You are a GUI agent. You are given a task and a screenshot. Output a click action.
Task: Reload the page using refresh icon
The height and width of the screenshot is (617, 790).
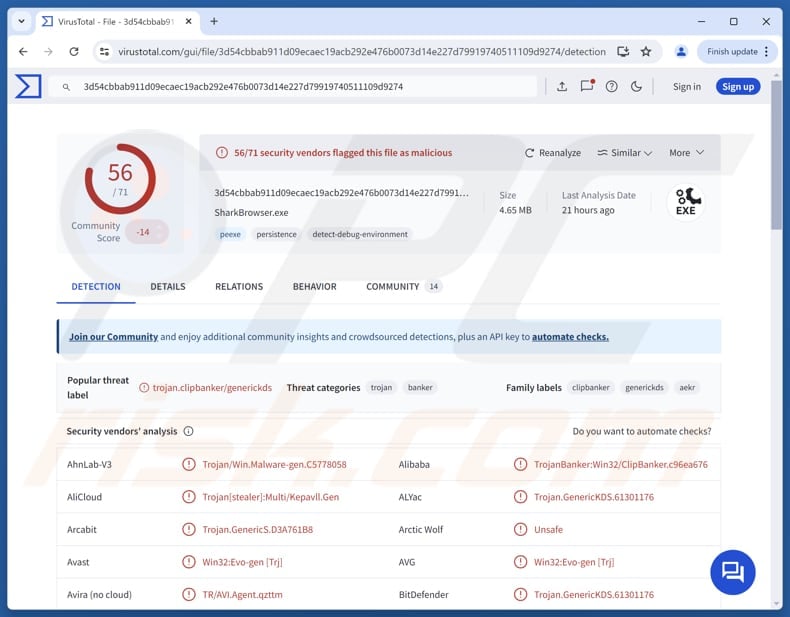point(74,52)
